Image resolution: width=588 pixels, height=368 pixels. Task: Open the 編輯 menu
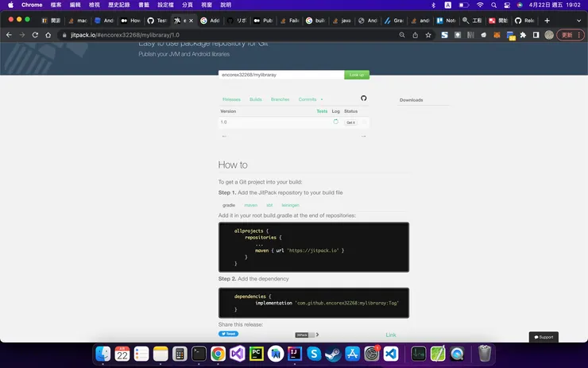[x=75, y=5]
